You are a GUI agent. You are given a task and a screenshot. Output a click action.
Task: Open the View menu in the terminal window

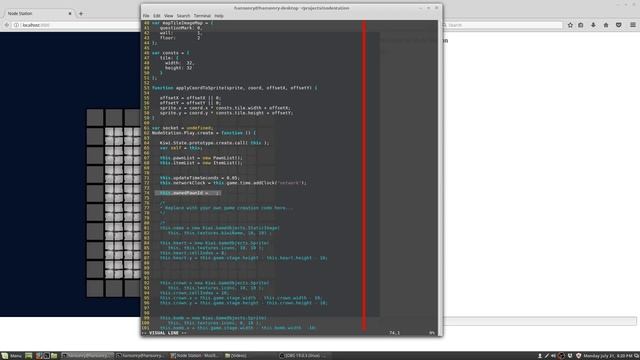pos(169,16)
